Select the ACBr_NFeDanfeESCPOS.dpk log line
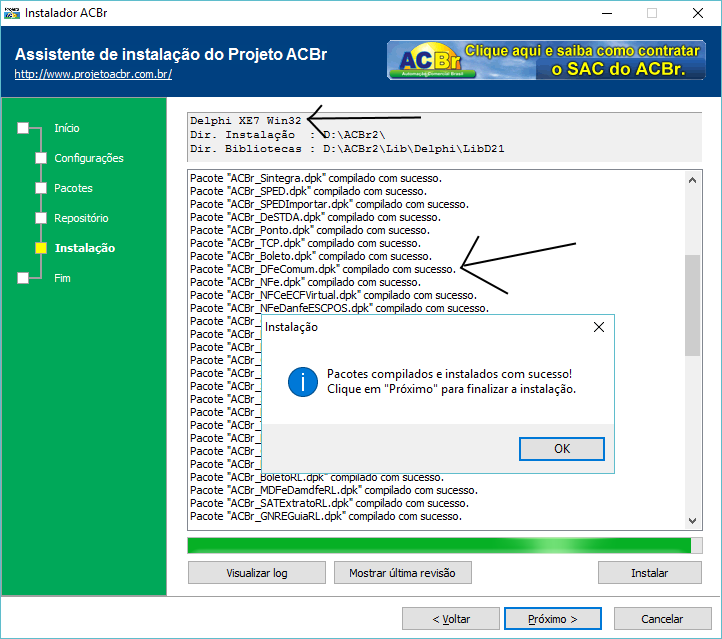 (x=339, y=308)
